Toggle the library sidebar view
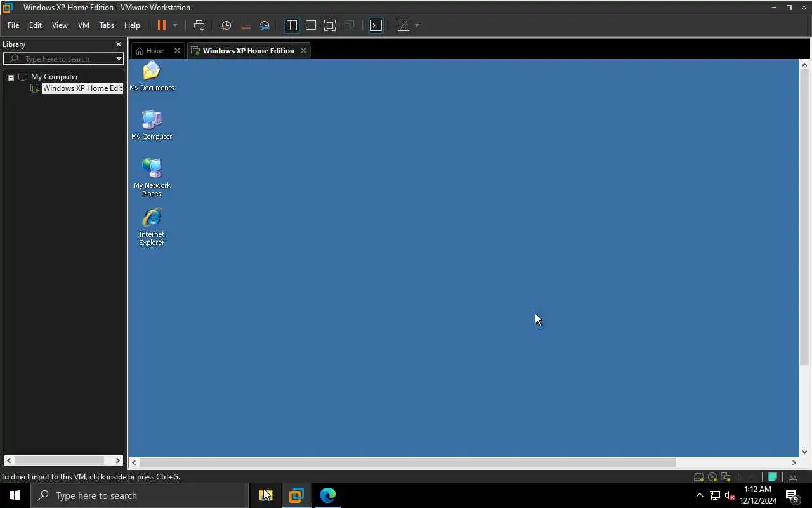Image resolution: width=812 pixels, height=508 pixels. tap(292, 25)
